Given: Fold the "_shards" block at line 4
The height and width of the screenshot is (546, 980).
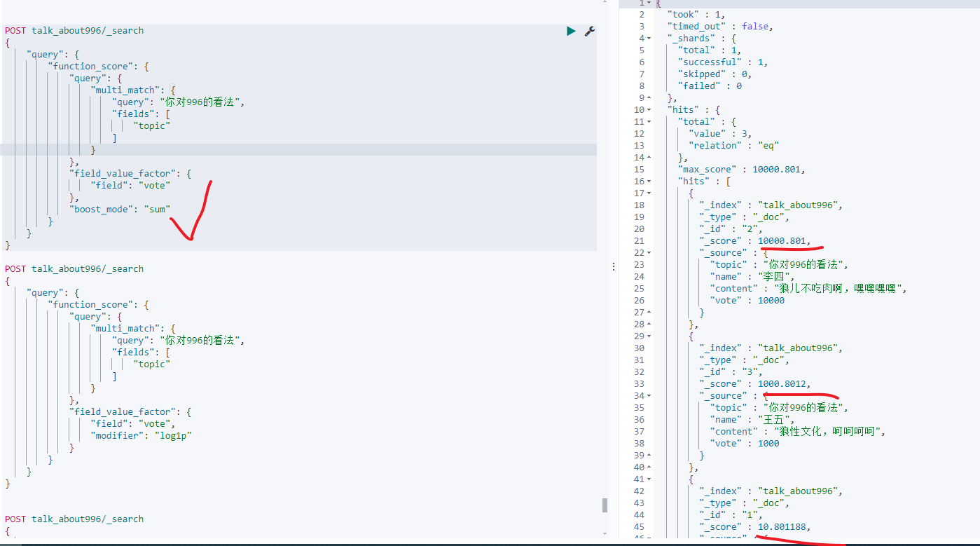Looking at the screenshot, I should click(x=649, y=38).
